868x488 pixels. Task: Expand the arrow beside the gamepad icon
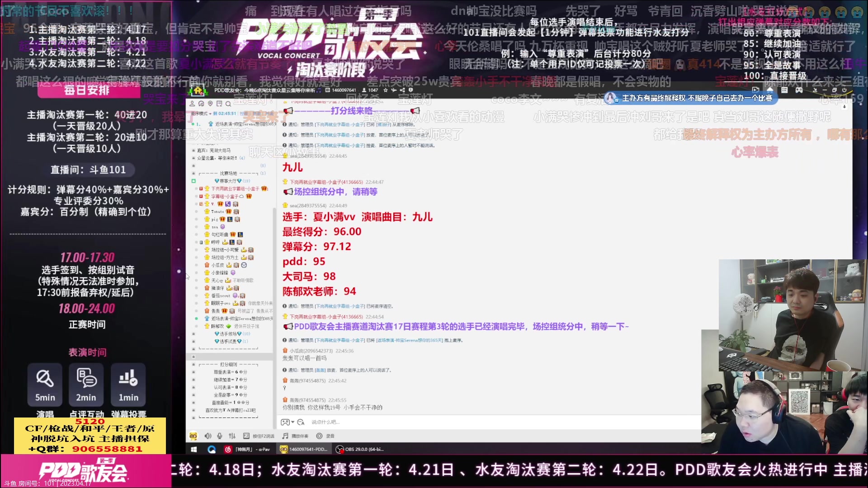pyautogui.click(x=293, y=422)
